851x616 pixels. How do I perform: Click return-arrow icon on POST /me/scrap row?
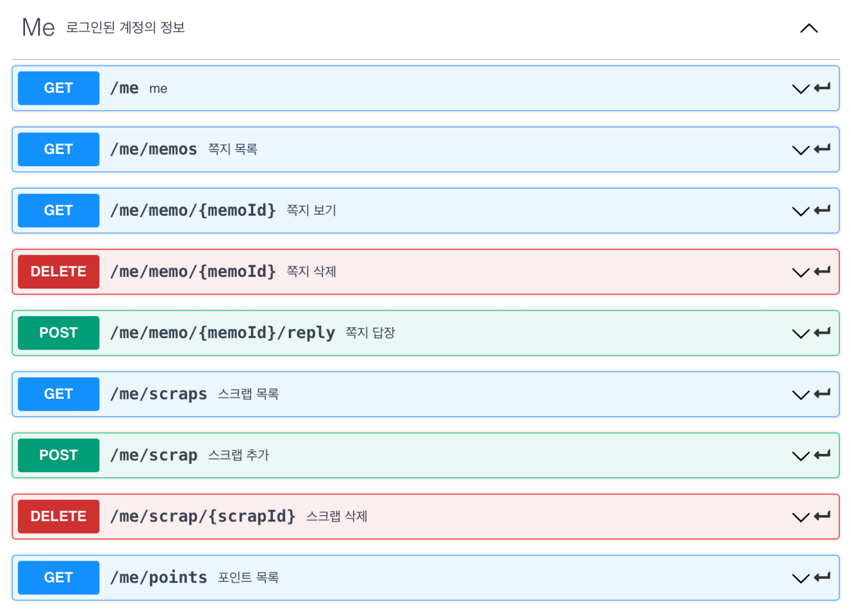coord(822,454)
